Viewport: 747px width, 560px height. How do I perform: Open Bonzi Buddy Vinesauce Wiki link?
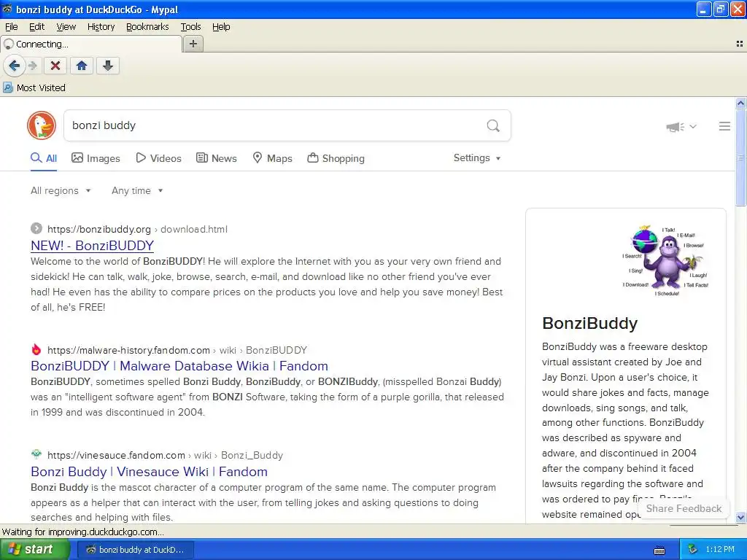click(149, 472)
